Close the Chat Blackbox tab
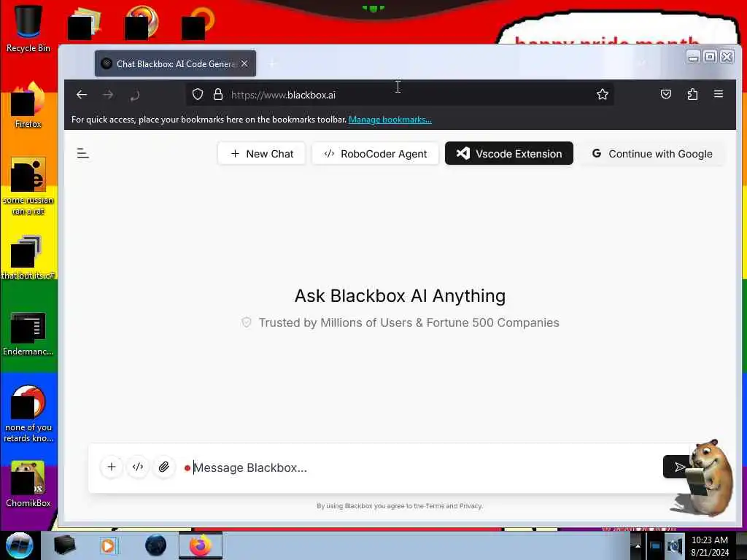The image size is (747, 560). (x=244, y=63)
